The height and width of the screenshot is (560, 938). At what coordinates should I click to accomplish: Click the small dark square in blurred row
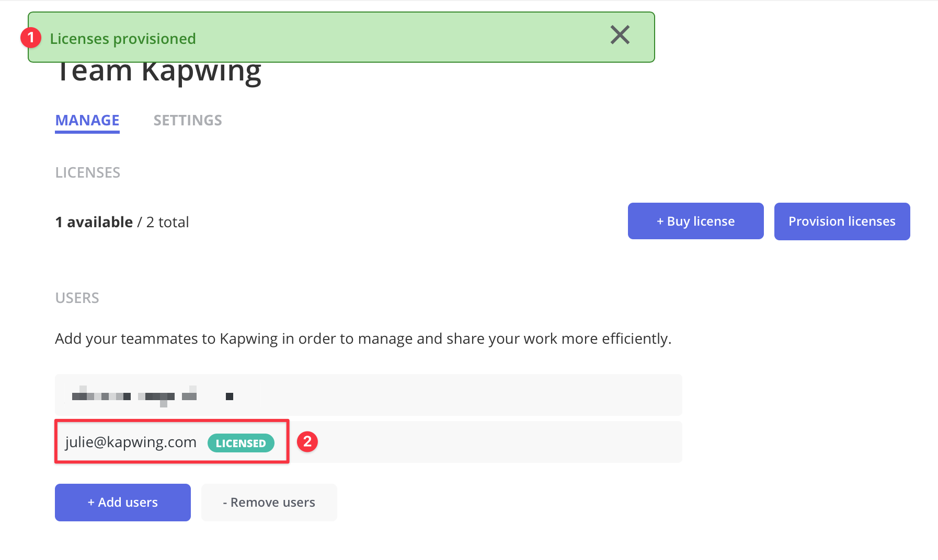coord(229,396)
